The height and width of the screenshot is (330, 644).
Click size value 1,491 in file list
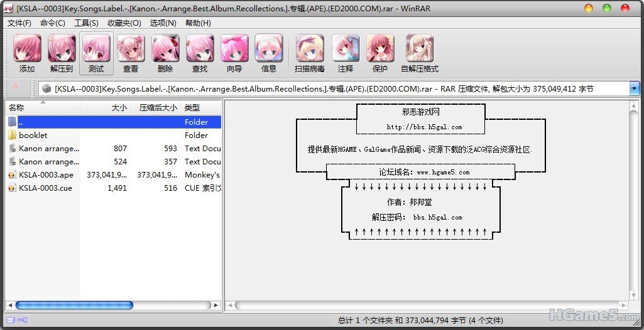tap(117, 188)
